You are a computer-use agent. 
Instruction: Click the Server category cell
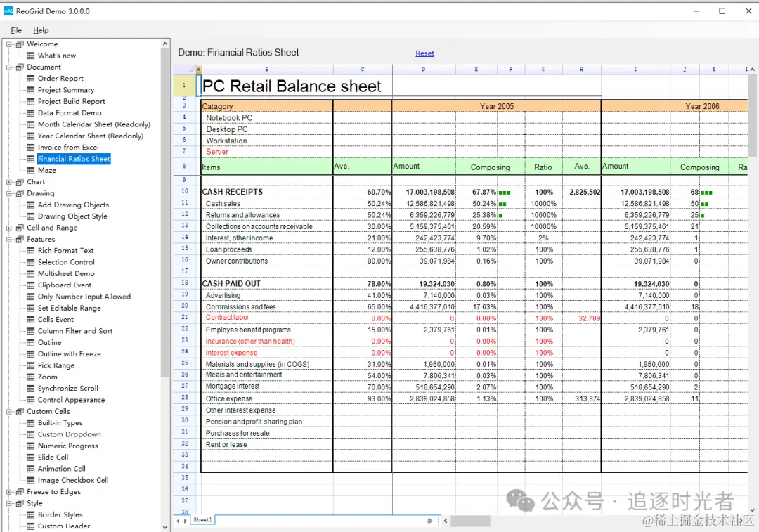267,152
